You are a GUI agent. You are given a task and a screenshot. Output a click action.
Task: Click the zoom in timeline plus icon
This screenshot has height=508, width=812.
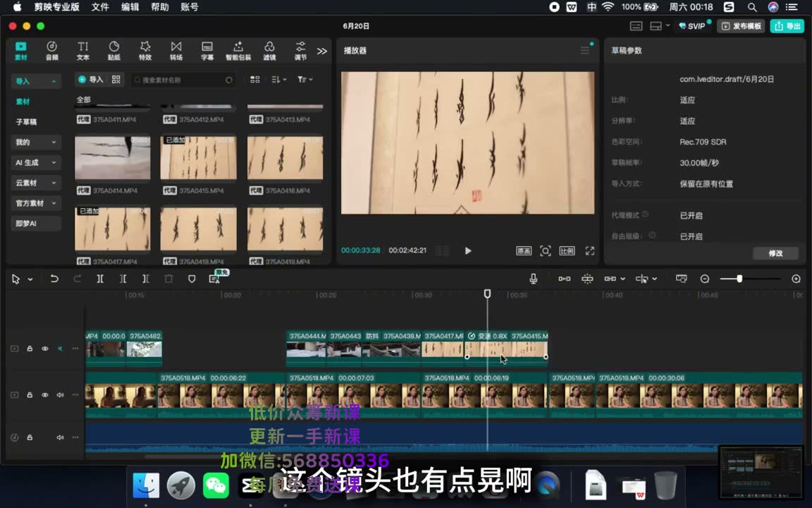click(x=796, y=279)
